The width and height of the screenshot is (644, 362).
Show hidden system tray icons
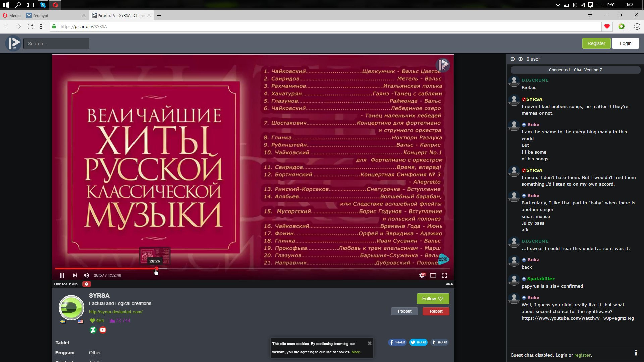point(558,5)
